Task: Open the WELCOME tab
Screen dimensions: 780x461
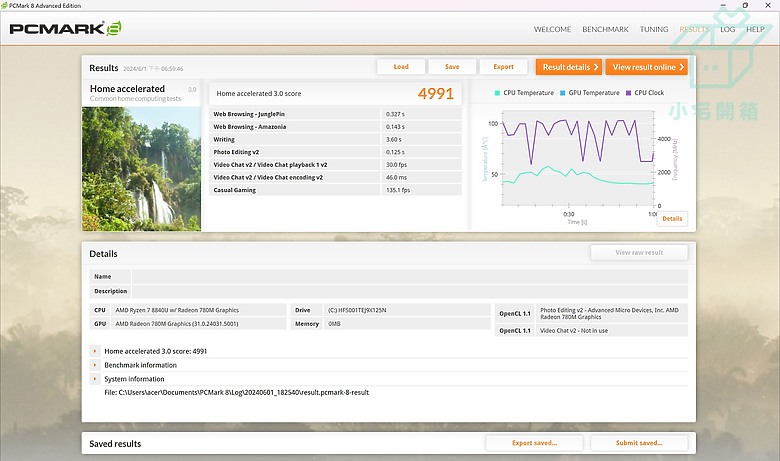Action: [x=552, y=29]
